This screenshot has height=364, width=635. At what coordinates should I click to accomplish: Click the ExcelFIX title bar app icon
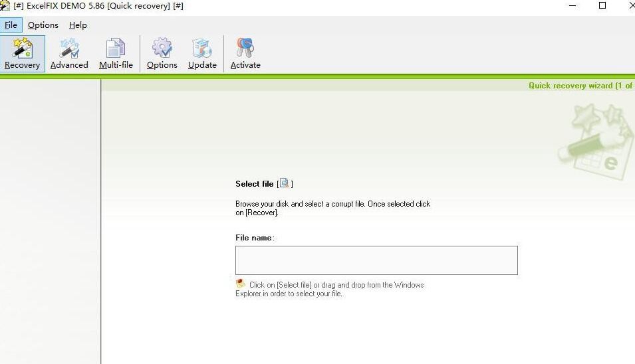5,6
